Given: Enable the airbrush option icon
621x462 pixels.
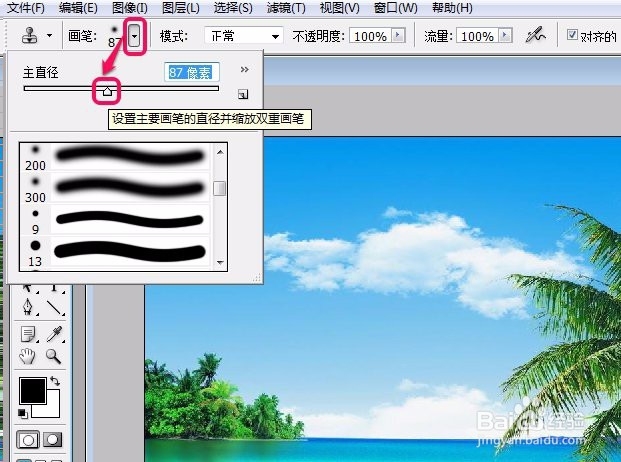Looking at the screenshot, I should coord(535,36).
